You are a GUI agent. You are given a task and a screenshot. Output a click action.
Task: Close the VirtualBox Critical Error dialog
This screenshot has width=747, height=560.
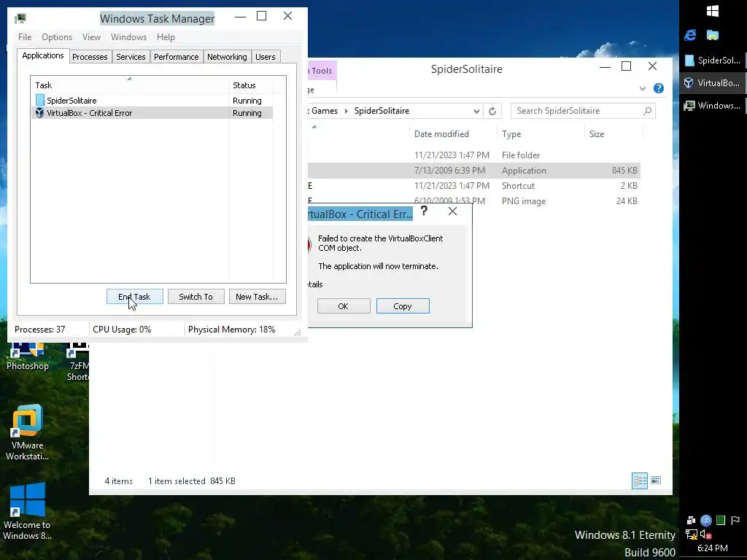pos(452,211)
